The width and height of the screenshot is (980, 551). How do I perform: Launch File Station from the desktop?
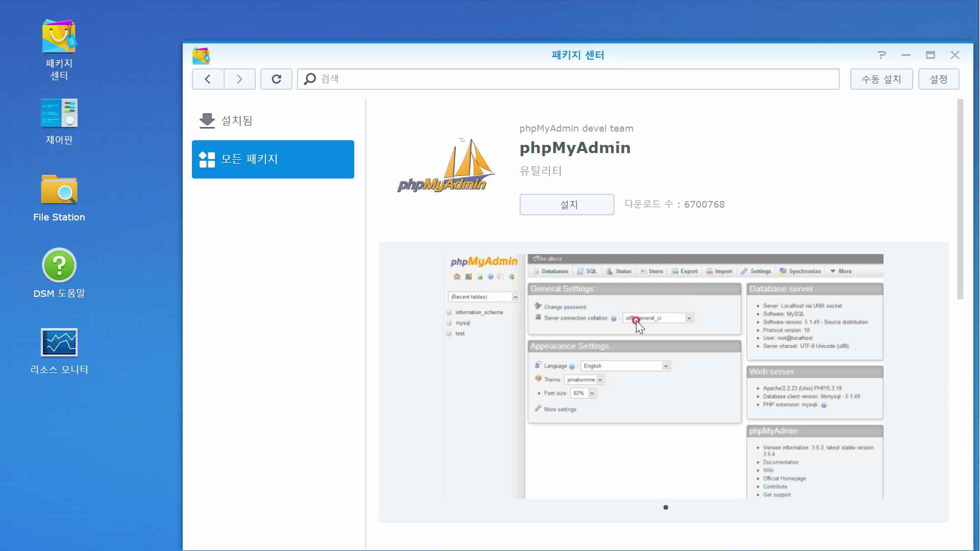59,190
